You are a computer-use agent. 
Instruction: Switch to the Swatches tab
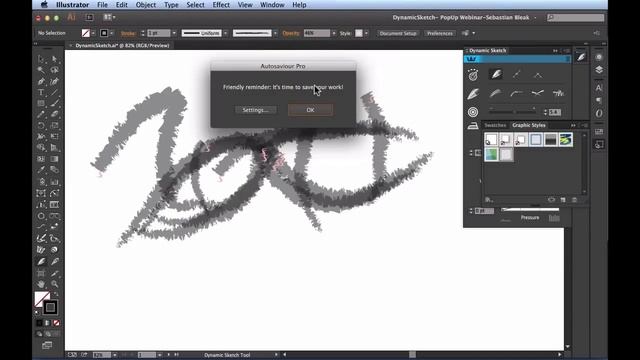(x=495, y=125)
